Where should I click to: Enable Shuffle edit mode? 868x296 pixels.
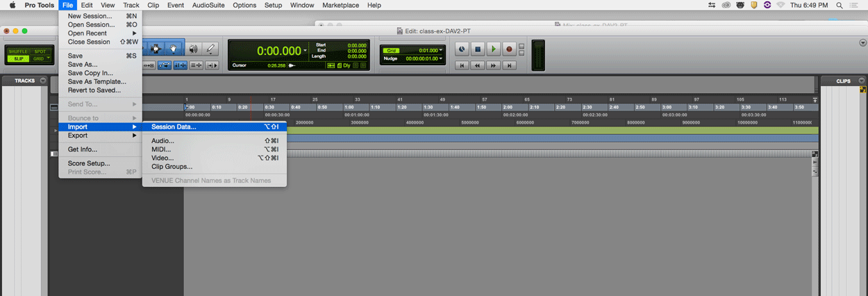point(18,51)
